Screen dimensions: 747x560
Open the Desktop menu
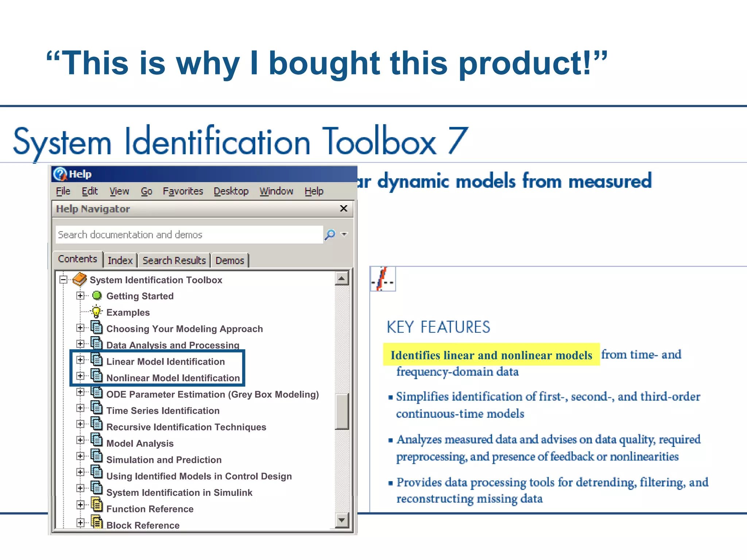[x=231, y=191]
